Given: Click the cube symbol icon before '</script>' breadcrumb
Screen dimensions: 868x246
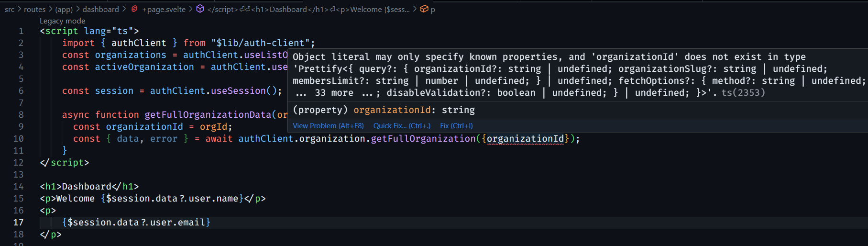Looking at the screenshot, I should click(x=200, y=9).
